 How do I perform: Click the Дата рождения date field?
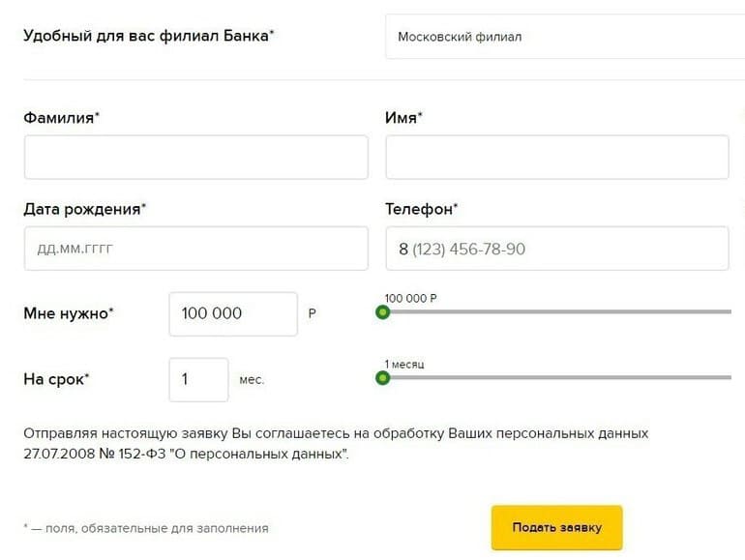click(x=195, y=249)
